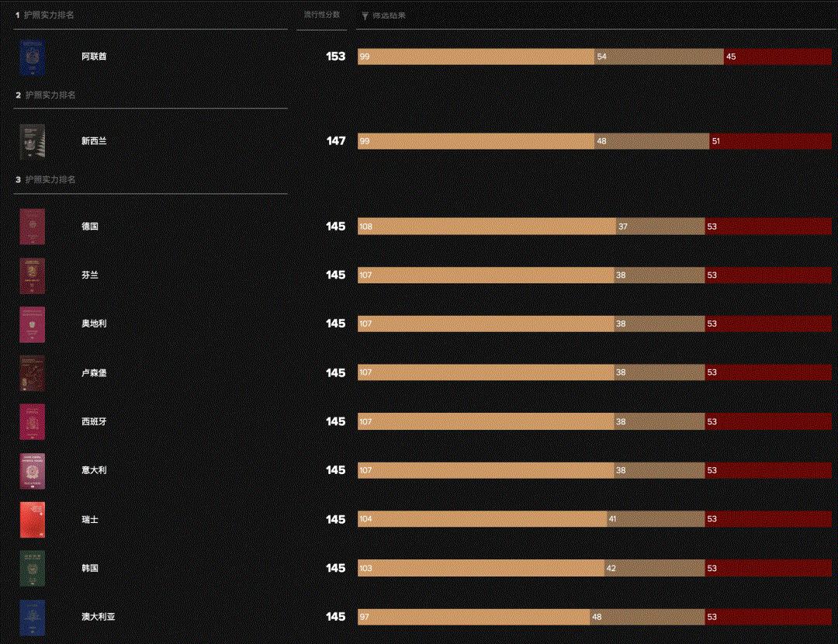
Task: Open the 筛选结果 filter results option
Action: pyautogui.click(x=389, y=16)
